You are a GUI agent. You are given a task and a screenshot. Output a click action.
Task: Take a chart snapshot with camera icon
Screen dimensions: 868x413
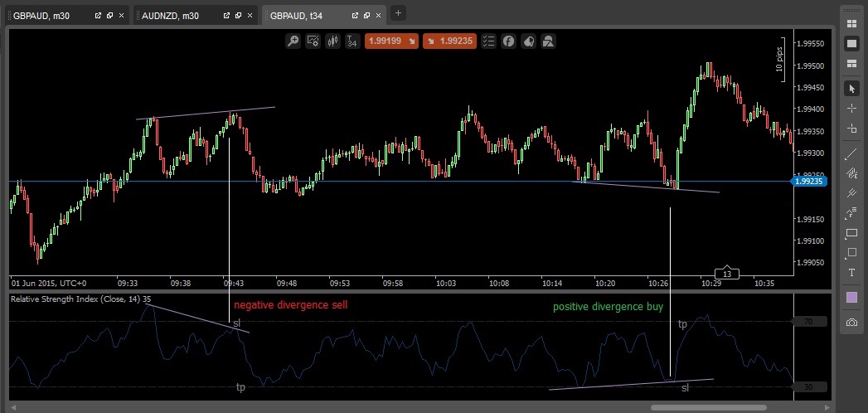click(x=852, y=323)
